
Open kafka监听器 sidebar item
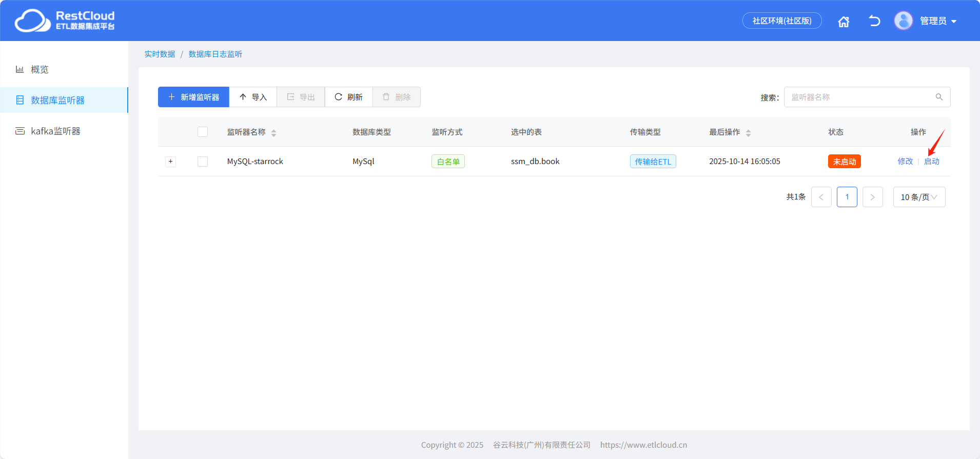pos(64,131)
